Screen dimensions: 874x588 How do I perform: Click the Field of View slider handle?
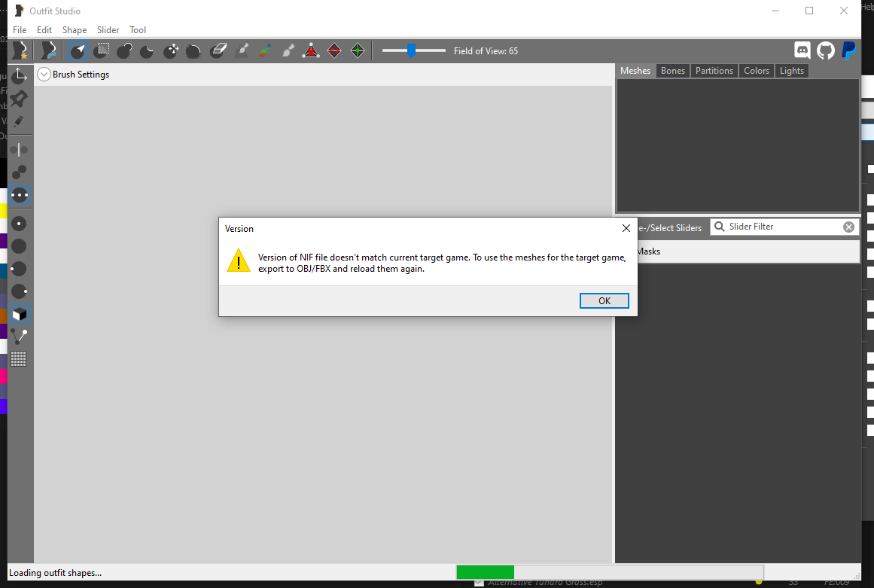(411, 50)
